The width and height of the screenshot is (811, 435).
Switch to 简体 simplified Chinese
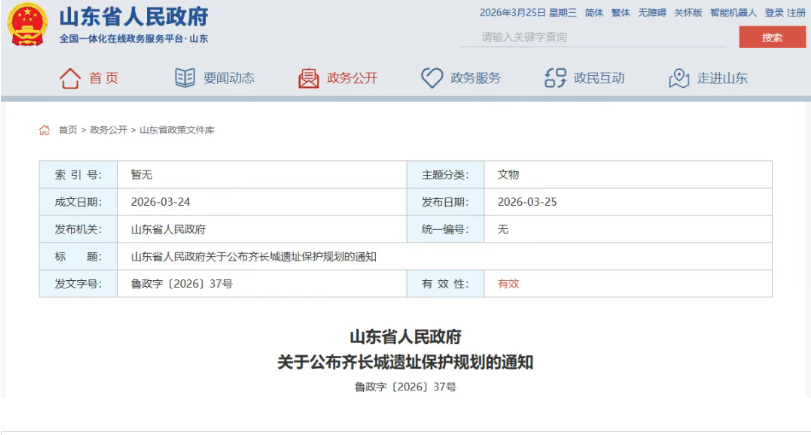(x=594, y=13)
